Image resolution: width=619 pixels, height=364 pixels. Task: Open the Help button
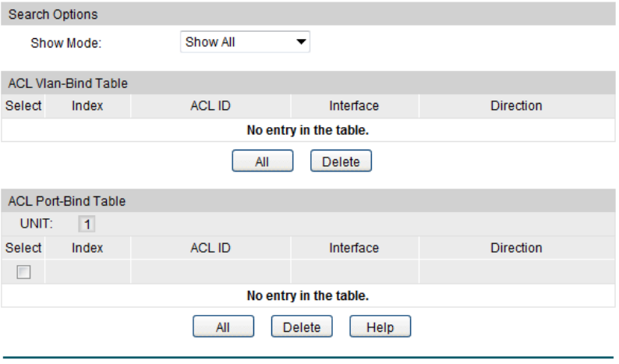click(380, 327)
